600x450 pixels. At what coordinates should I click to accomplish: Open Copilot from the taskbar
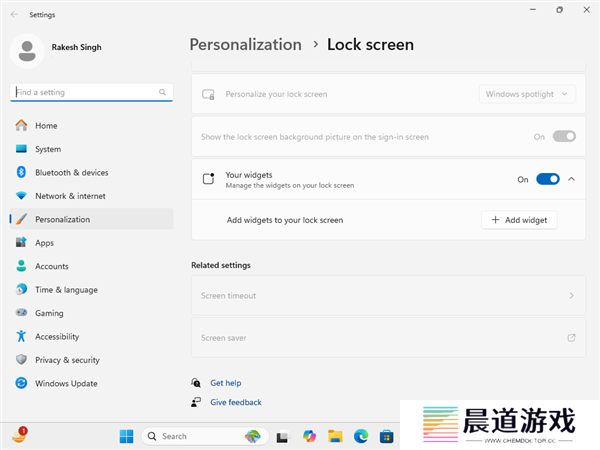[309, 436]
